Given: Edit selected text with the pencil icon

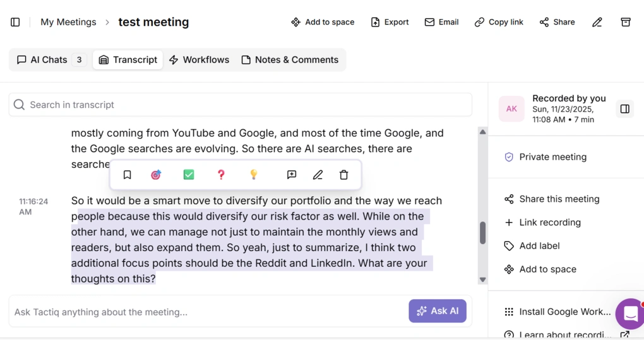Looking at the screenshot, I should coord(318,175).
